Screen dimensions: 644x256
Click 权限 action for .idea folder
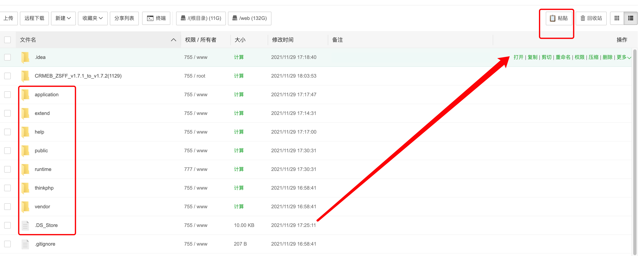(580, 57)
